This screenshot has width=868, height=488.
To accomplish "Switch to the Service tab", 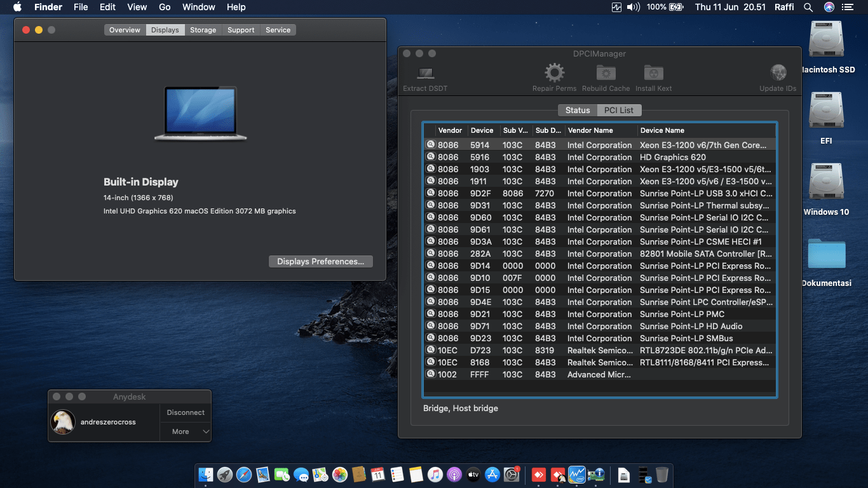I will (x=278, y=30).
